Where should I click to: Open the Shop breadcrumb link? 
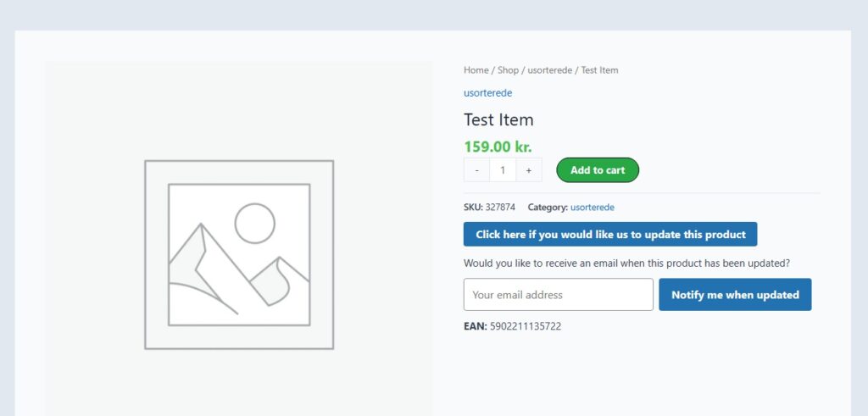pos(508,70)
